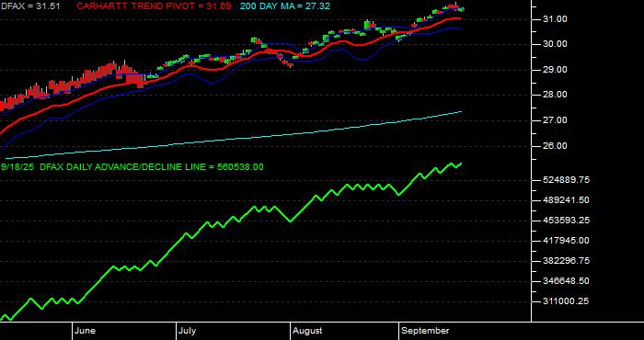
Task: Click the 346648.50 axis value
Action: coord(567,281)
